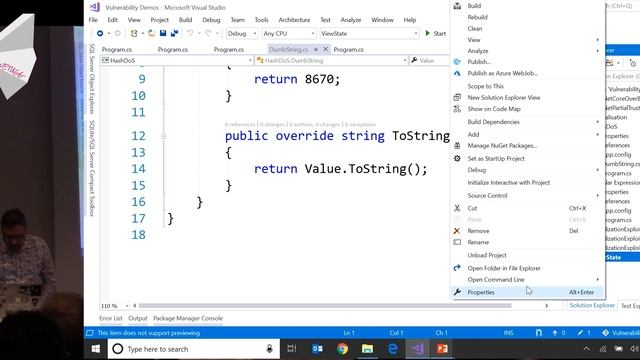640x360 pixels.
Task: Open Chrome from the taskbar
Action: [x=342, y=349]
